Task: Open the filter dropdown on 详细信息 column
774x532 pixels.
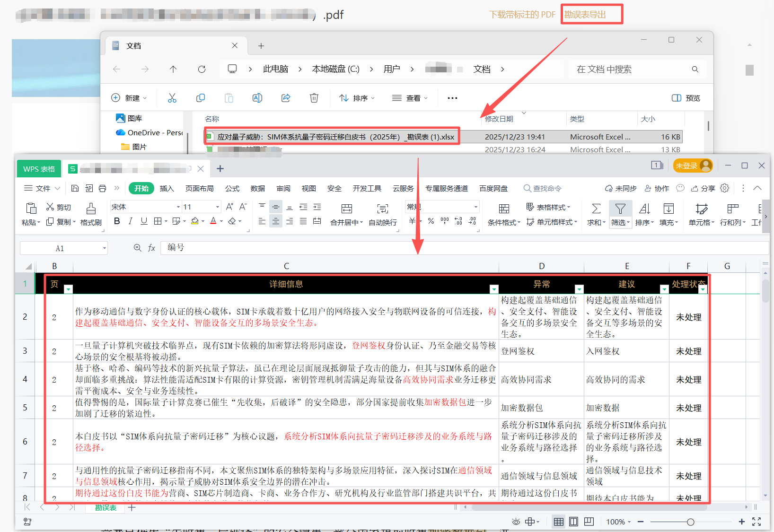Action: 494,289
